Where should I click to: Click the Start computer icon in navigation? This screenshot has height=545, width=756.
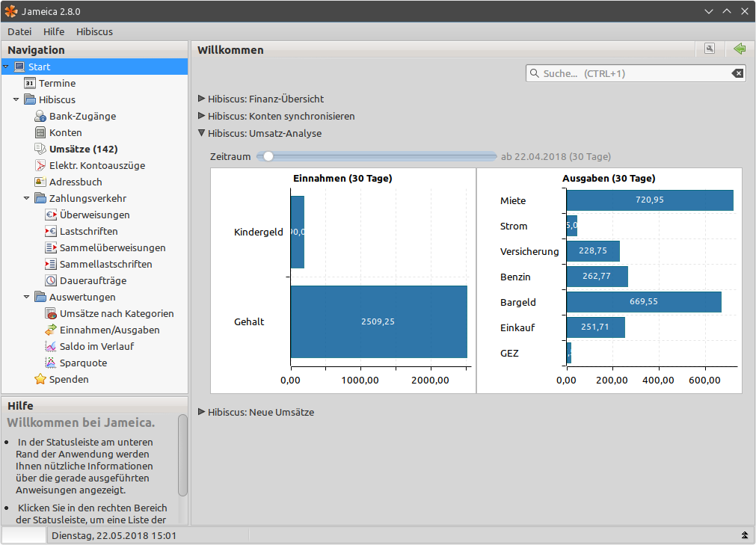19,67
